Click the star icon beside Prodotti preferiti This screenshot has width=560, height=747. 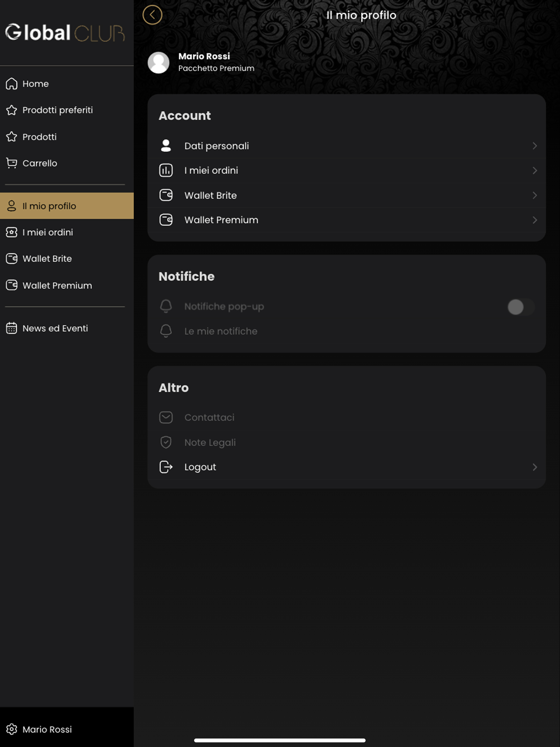tap(11, 110)
